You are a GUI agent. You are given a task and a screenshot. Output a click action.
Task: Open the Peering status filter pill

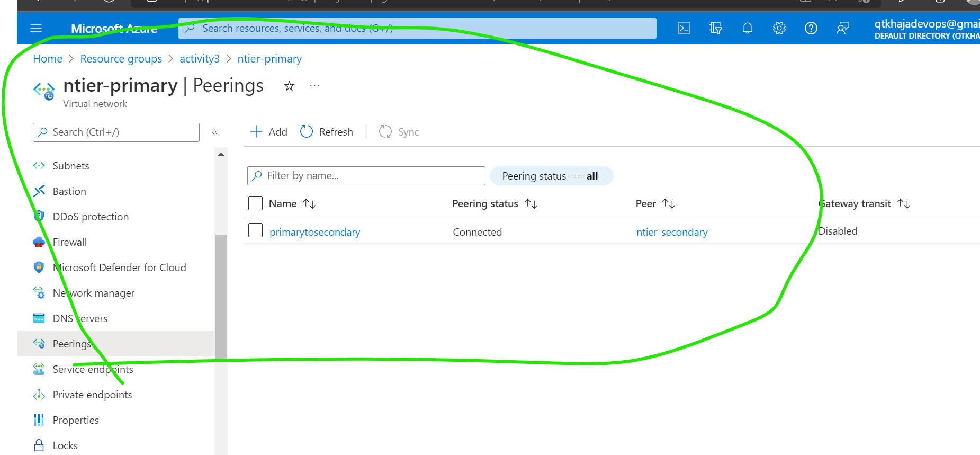(x=551, y=176)
